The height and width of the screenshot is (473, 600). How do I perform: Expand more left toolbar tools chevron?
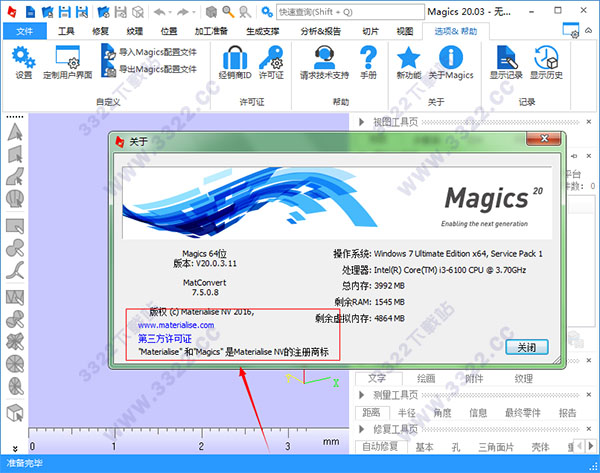point(15,448)
